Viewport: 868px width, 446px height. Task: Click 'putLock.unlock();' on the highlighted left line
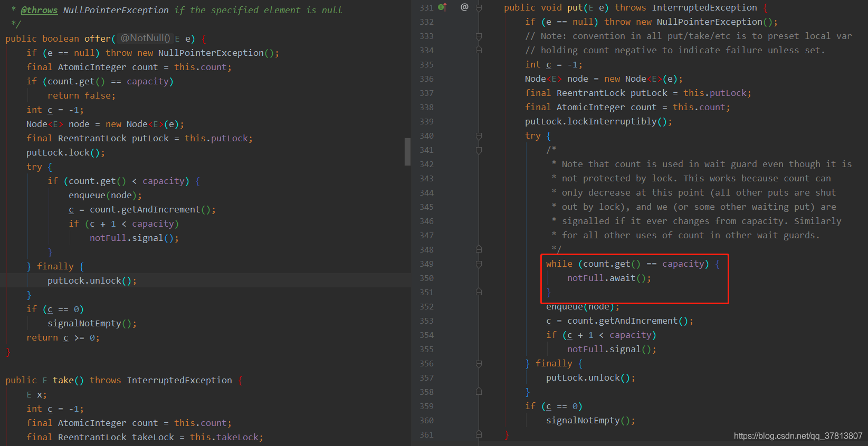[x=92, y=280]
